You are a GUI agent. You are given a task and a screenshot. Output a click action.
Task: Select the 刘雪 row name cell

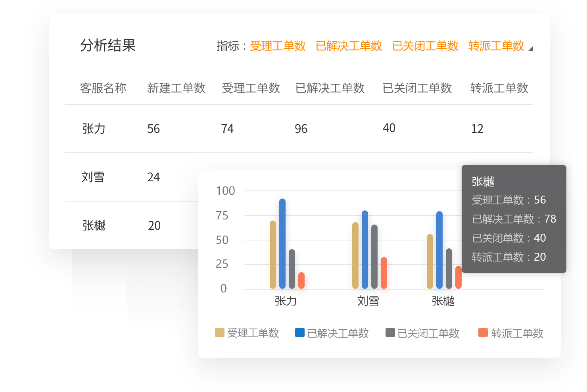93,177
